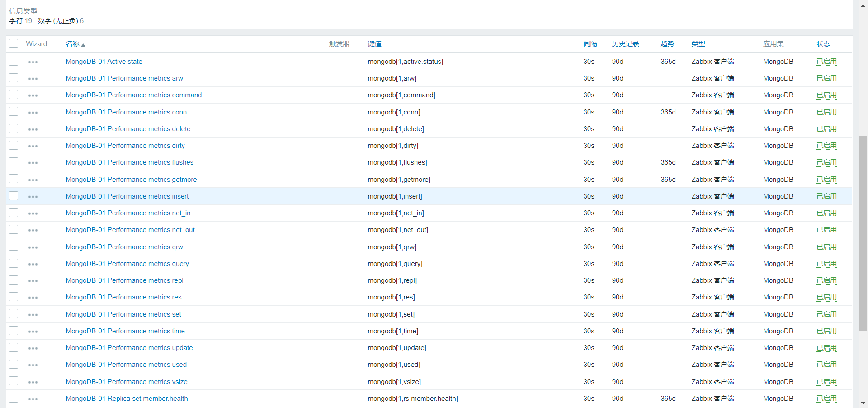
Task: Click the scrollbar down arrow
Action: pos(863,403)
